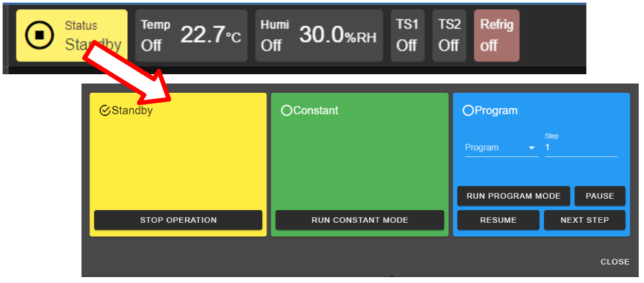Select the Standby mode radio option

pyautogui.click(x=105, y=111)
